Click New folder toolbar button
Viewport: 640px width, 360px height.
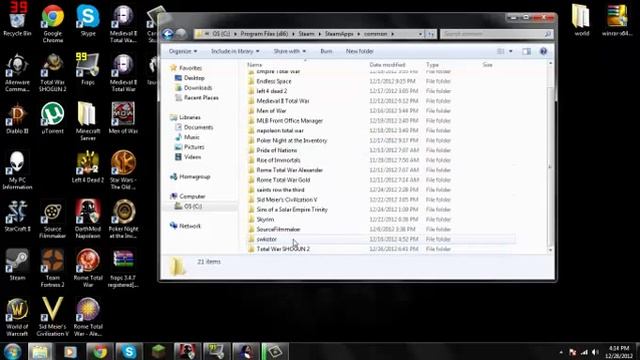click(x=360, y=51)
